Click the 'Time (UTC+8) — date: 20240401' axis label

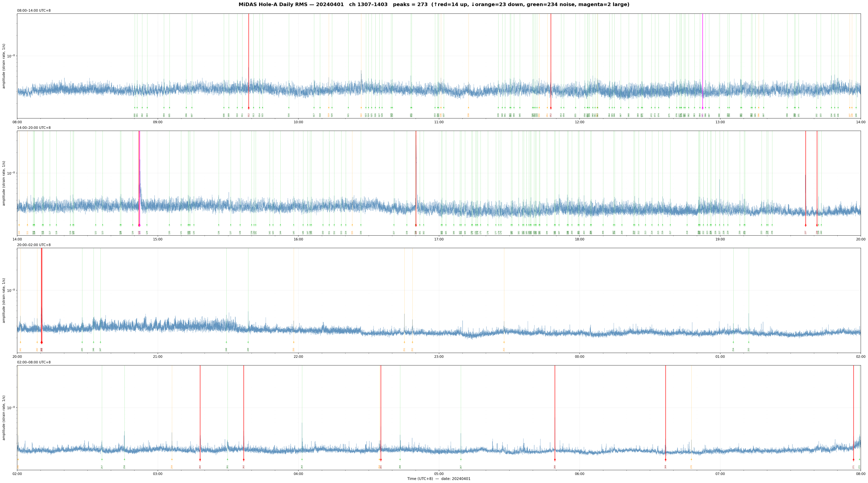[x=439, y=479]
